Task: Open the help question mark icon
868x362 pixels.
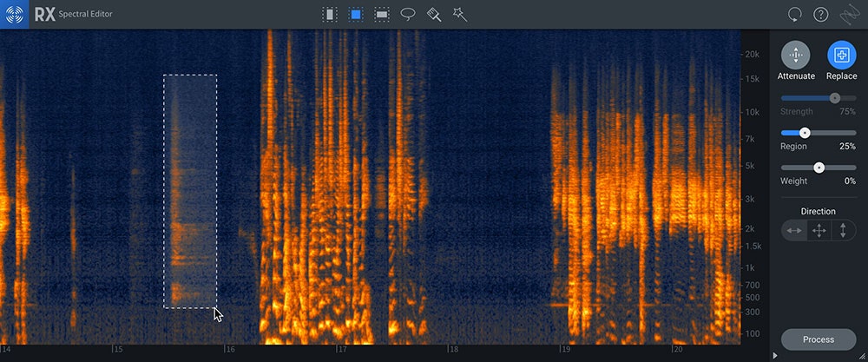Action: tap(820, 15)
